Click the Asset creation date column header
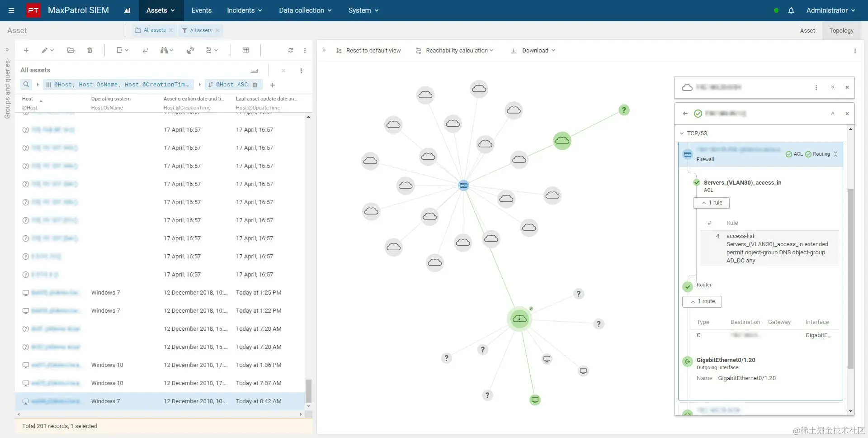This screenshot has width=868, height=438. point(193,99)
